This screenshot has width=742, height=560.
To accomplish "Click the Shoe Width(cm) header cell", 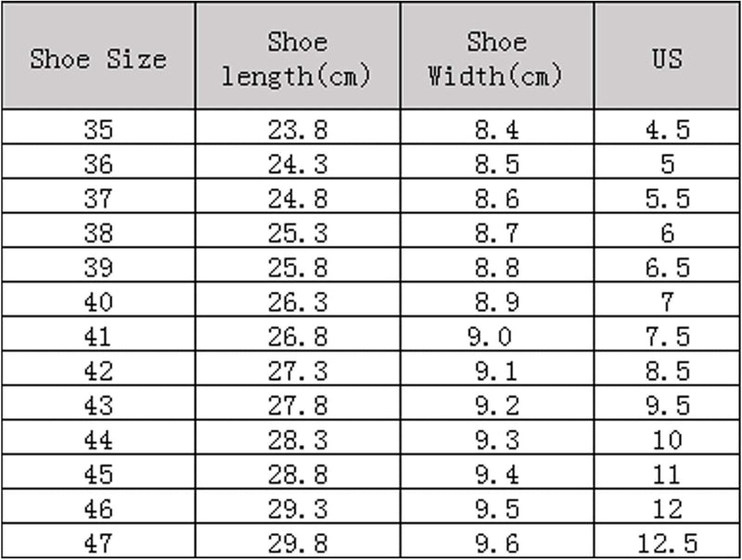I will pos(496,58).
